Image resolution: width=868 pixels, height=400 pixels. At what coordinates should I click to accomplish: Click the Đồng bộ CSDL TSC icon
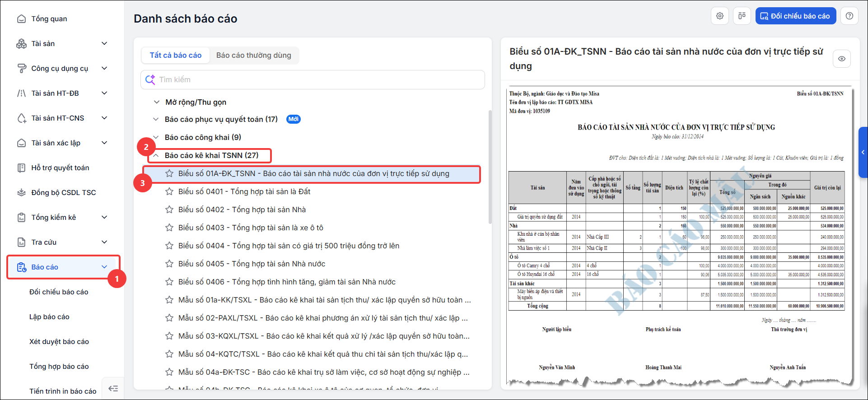21,193
